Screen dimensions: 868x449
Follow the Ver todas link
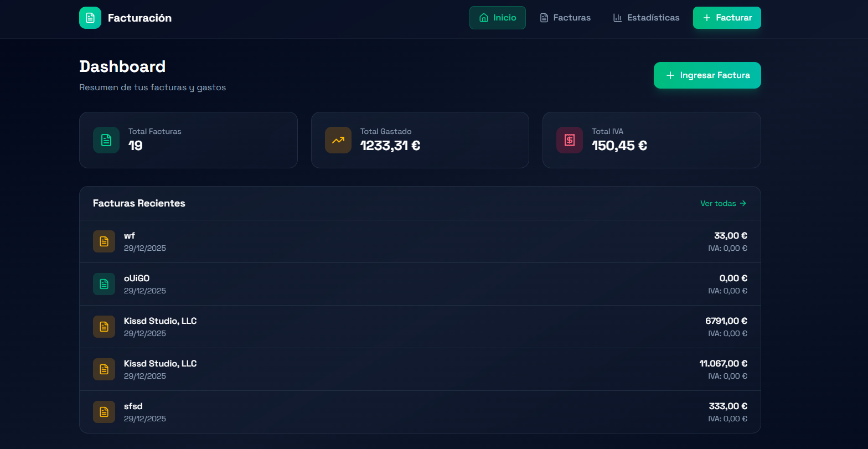coord(723,203)
